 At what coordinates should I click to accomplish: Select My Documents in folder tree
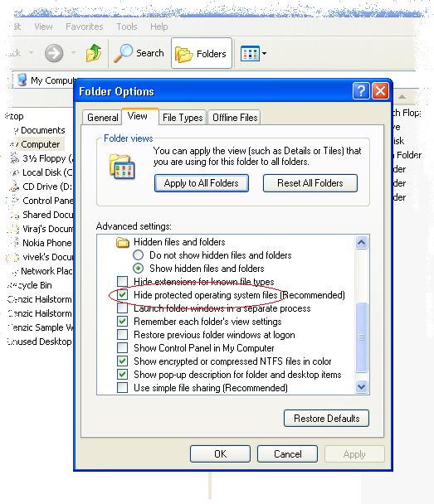tap(39, 130)
